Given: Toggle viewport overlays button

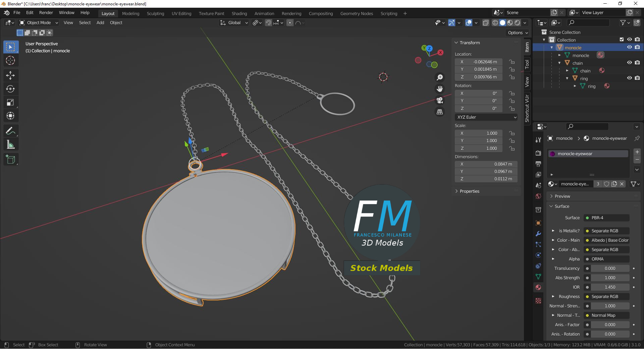Looking at the screenshot, I should [469, 23].
